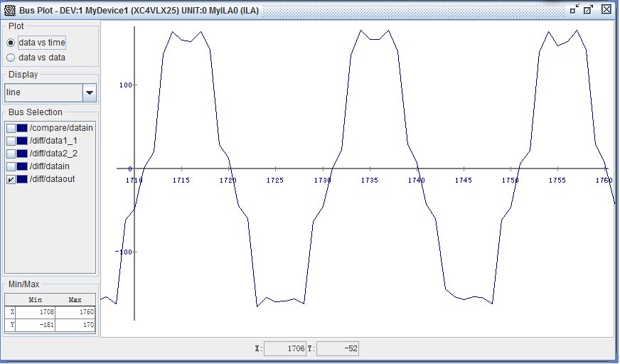Click the /diff/dataout color swatch
620x364 pixels.
(x=22, y=179)
